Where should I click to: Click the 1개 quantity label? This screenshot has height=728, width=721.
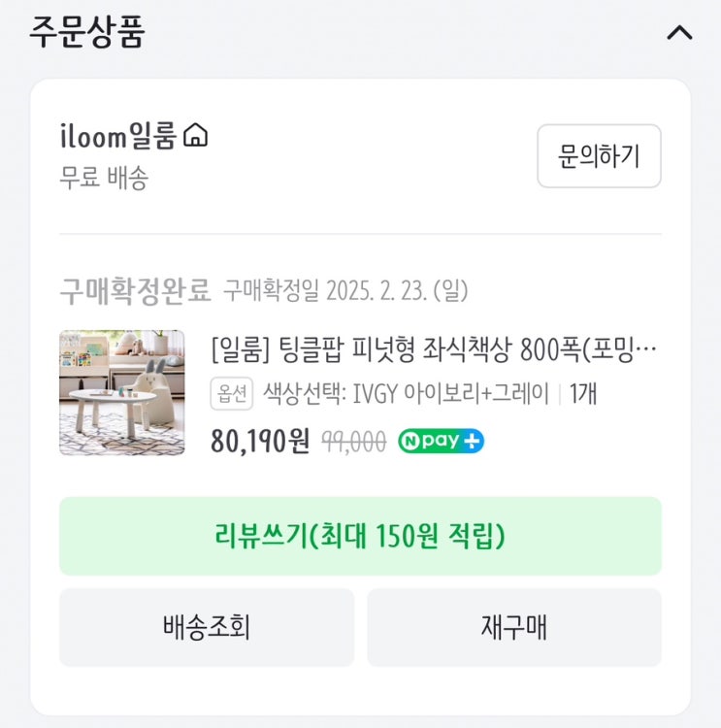(x=583, y=394)
